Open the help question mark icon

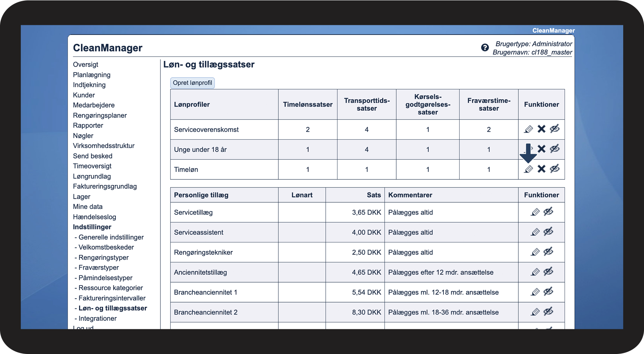(485, 47)
